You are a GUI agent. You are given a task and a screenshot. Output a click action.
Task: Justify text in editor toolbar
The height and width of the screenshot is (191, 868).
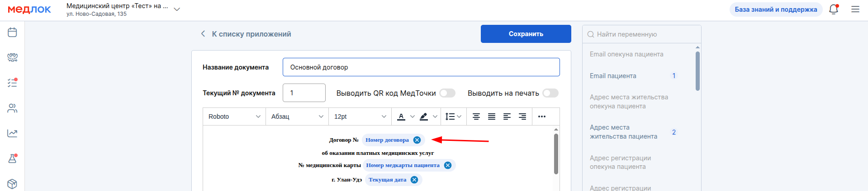coord(492,116)
